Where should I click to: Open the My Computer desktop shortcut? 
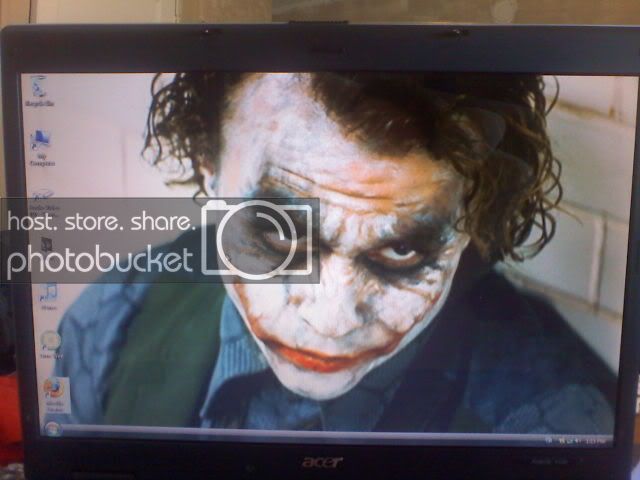click(x=41, y=148)
